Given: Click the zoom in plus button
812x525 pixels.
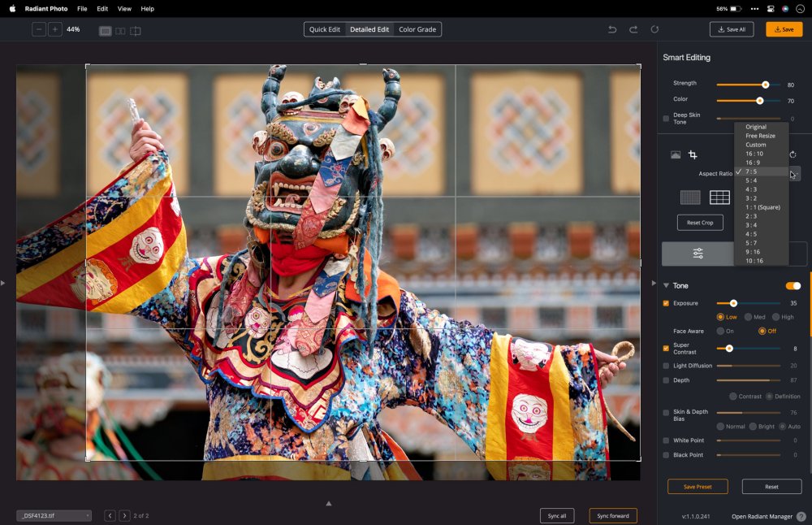Looking at the screenshot, I should point(54,29).
